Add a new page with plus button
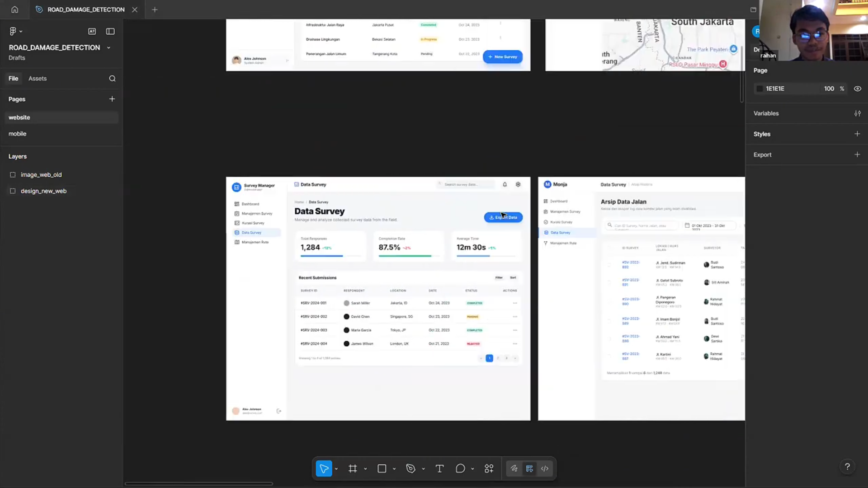The image size is (868, 488). [x=112, y=99]
